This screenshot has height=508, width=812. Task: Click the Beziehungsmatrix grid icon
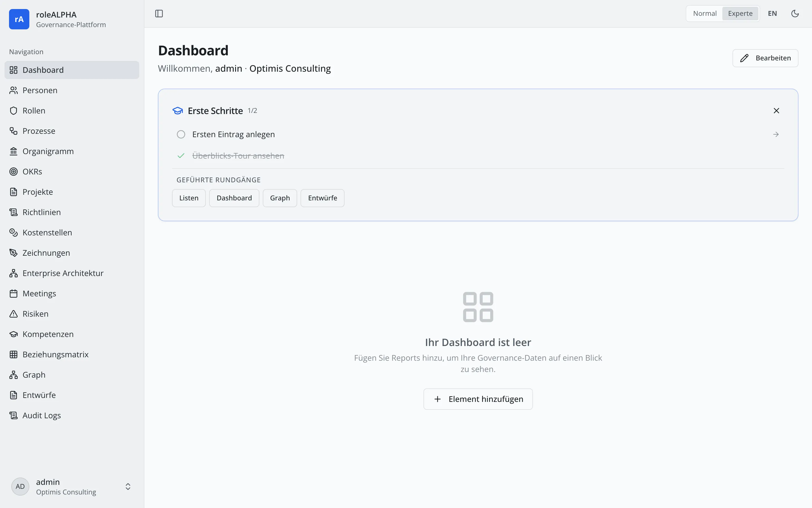click(14, 354)
